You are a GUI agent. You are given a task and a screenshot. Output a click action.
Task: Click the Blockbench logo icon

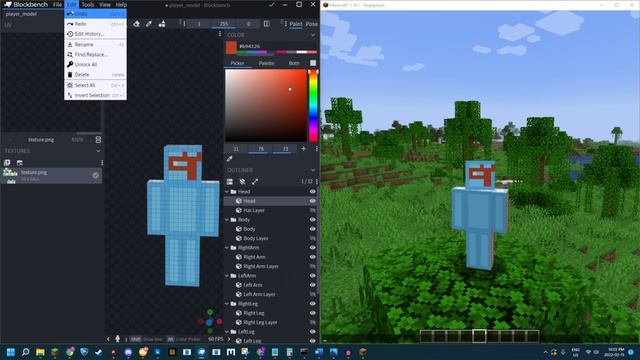point(7,4)
